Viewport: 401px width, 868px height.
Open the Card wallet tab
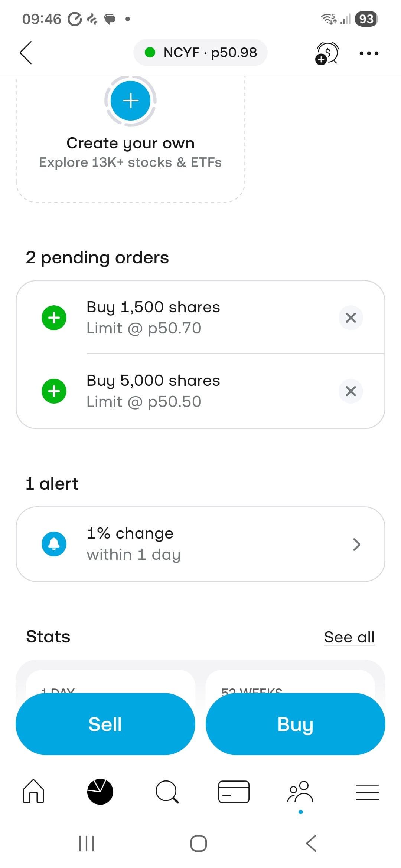click(234, 792)
